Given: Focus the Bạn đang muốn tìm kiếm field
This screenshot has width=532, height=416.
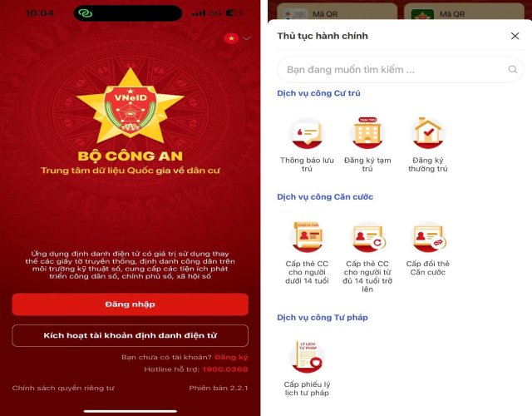Looking at the screenshot, I should (x=401, y=69).
